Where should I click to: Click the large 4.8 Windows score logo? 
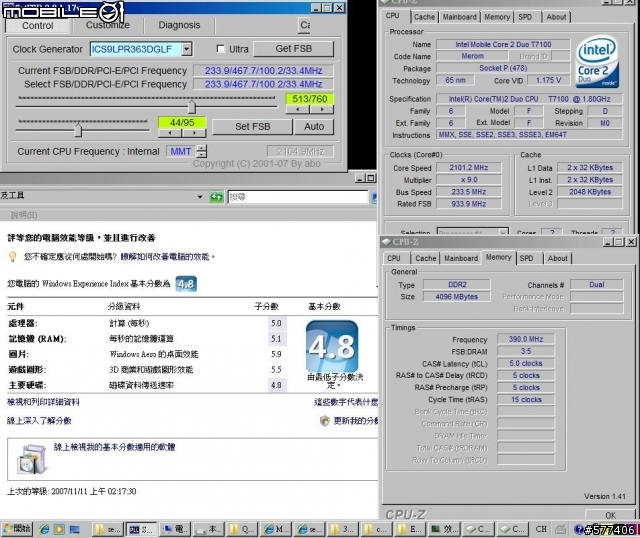pyautogui.click(x=332, y=346)
